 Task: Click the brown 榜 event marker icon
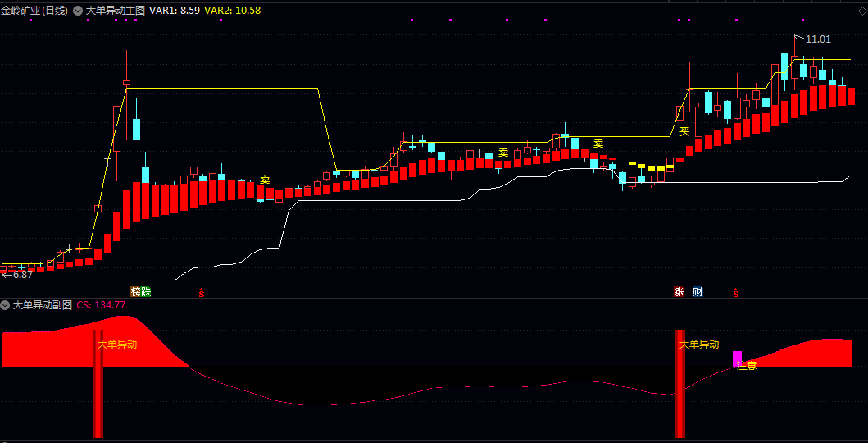(x=135, y=292)
